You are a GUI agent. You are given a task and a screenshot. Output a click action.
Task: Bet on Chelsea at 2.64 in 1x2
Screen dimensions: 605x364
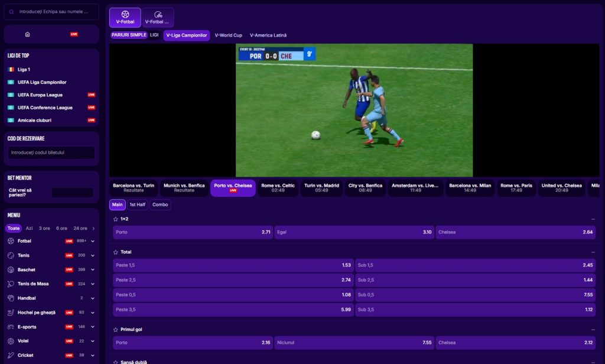pyautogui.click(x=515, y=232)
